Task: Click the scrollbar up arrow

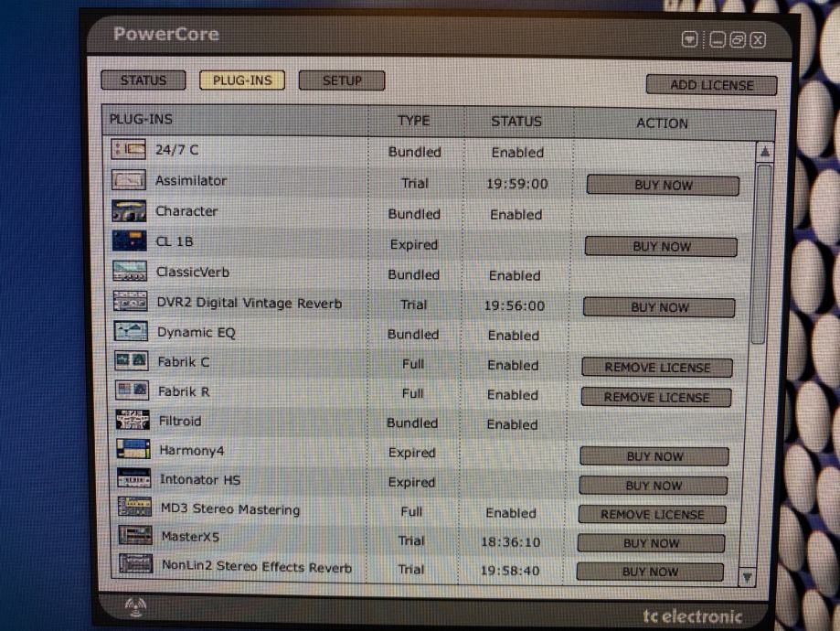Action: pos(764,153)
